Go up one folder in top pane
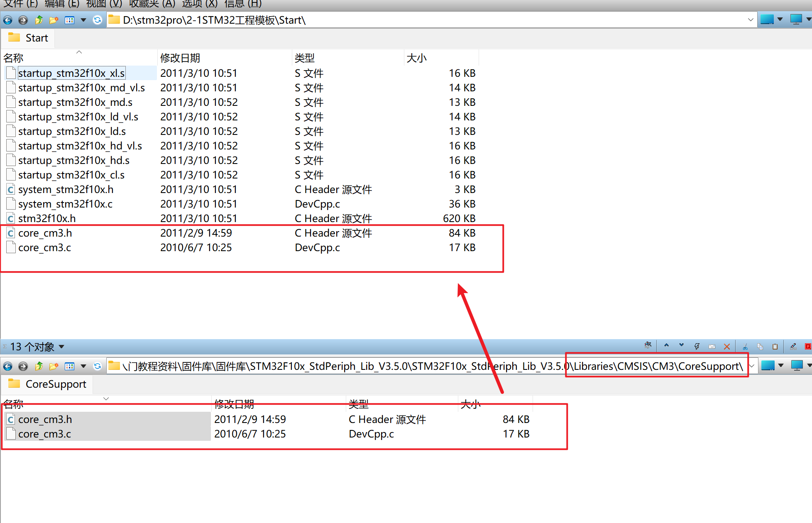 39,20
